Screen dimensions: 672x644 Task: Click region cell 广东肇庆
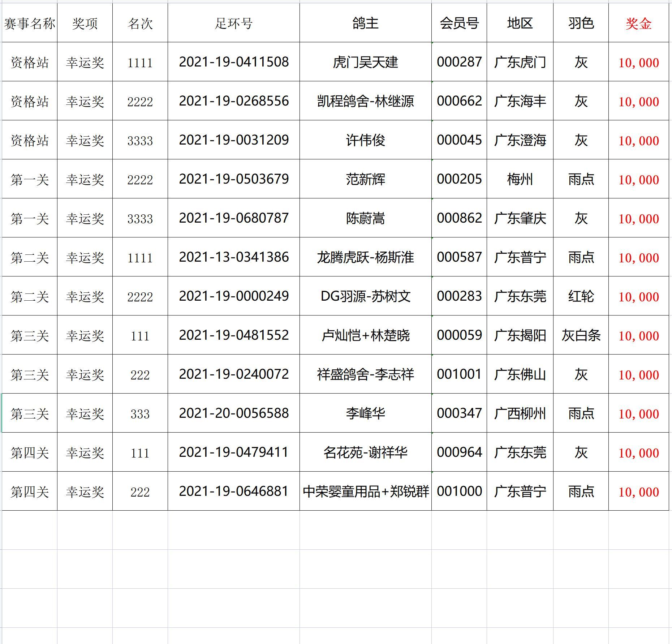click(x=520, y=218)
